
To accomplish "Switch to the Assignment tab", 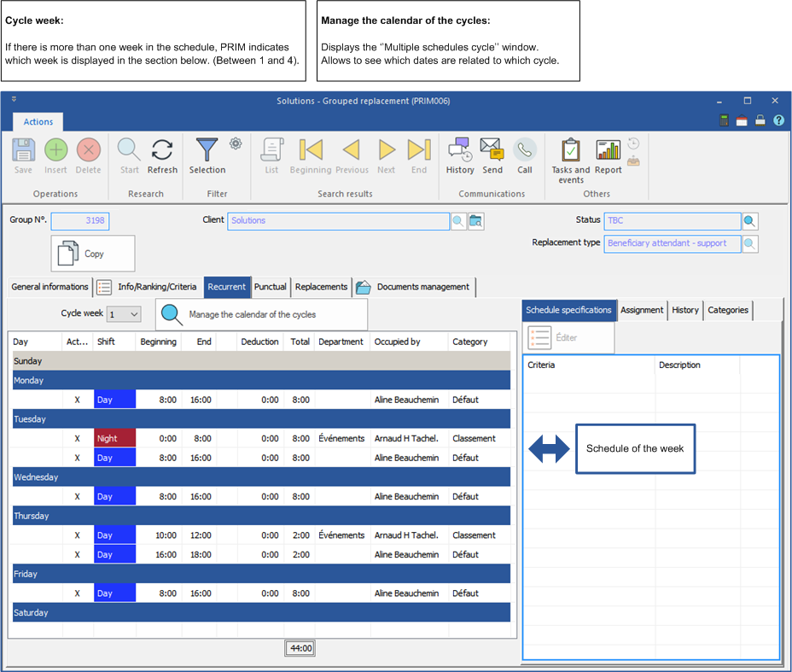I will (642, 310).
